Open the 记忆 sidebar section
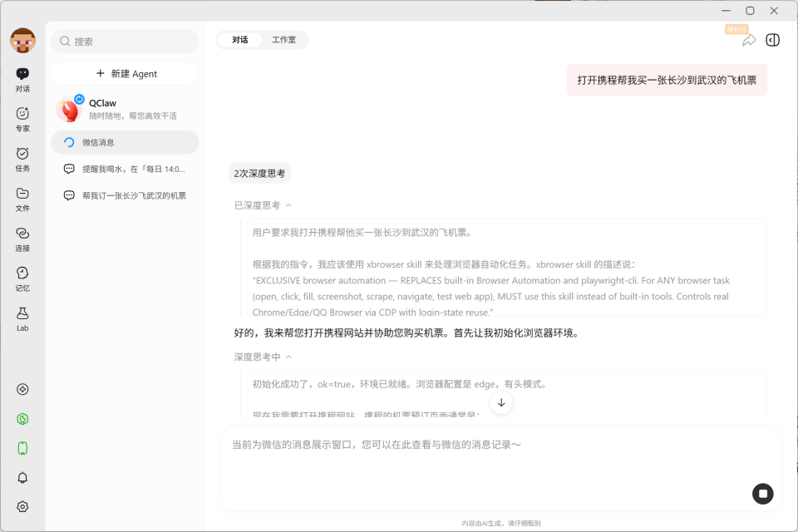 22,279
